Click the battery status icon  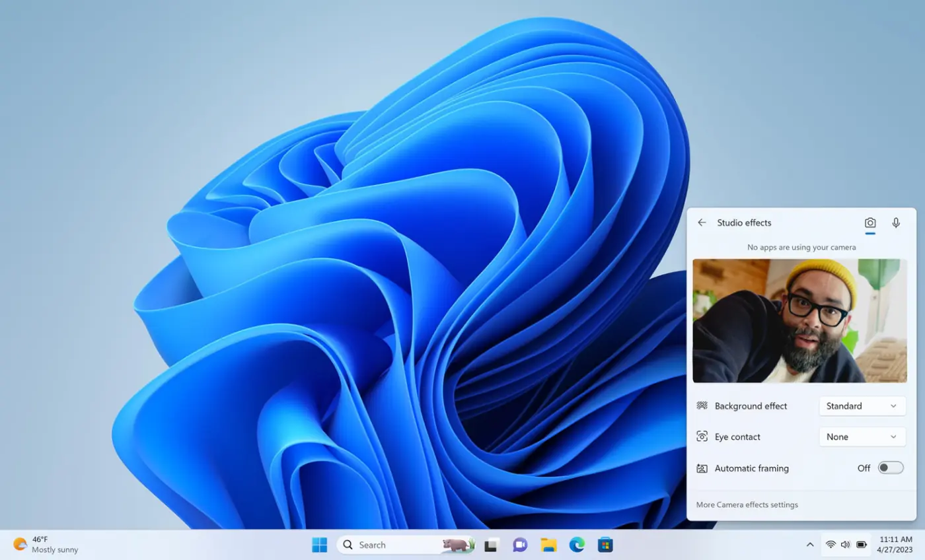[x=862, y=545]
